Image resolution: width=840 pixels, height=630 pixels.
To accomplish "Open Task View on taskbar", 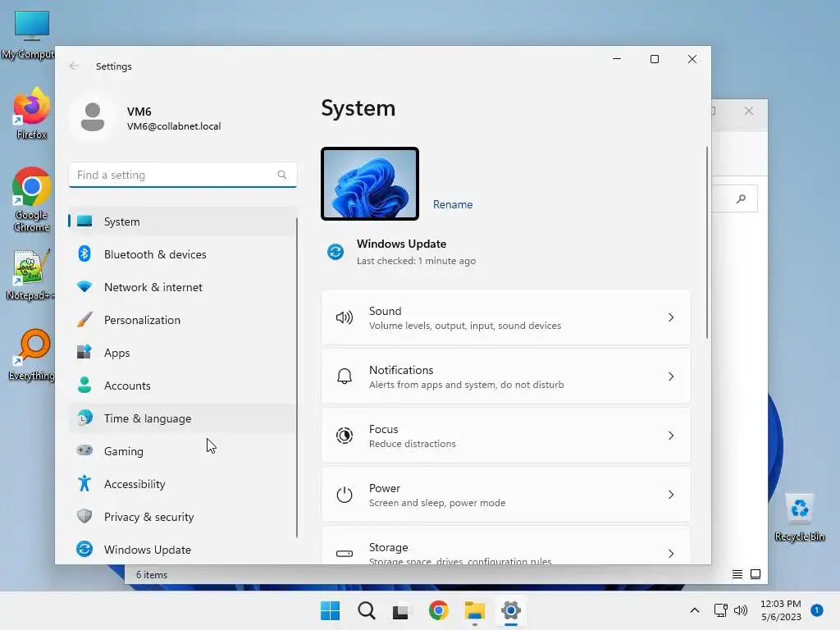I will [400, 610].
